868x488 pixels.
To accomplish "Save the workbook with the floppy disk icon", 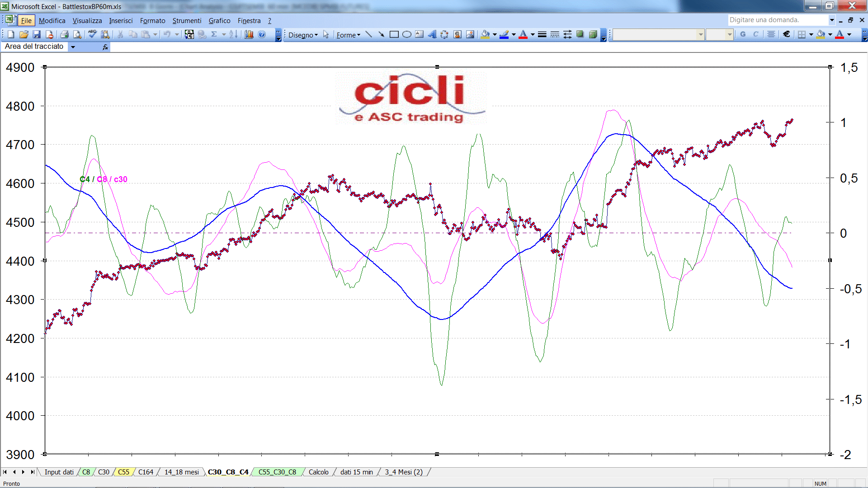I will click(x=37, y=34).
